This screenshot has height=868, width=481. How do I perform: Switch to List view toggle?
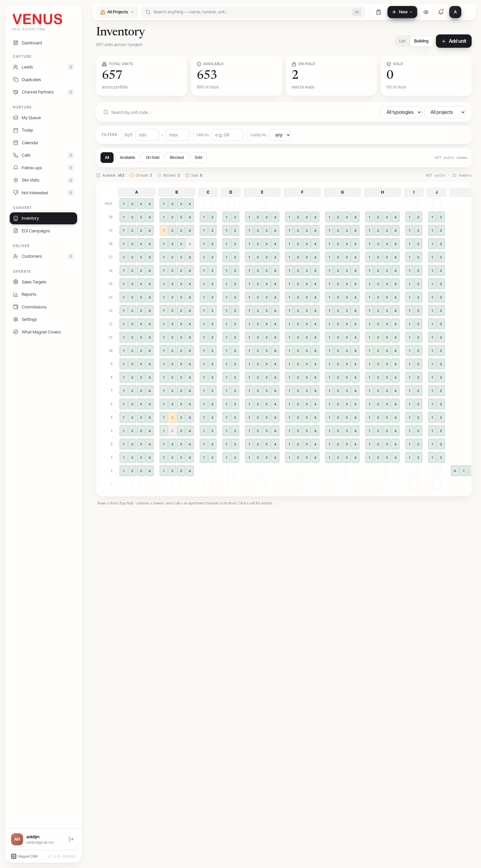402,41
